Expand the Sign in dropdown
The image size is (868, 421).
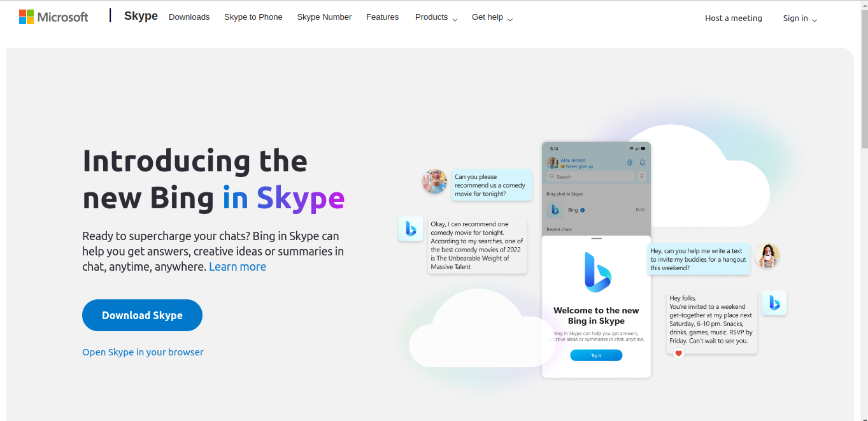click(800, 18)
